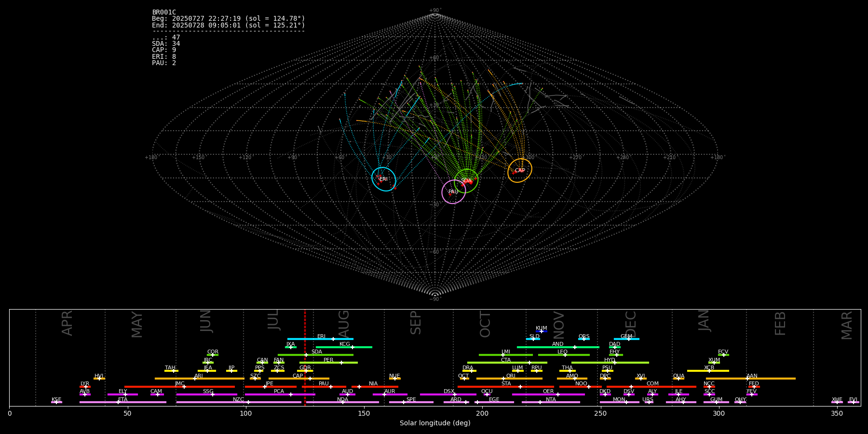Click the NDA shower bar in timeline
868x434 pixels.
tap(342, 402)
